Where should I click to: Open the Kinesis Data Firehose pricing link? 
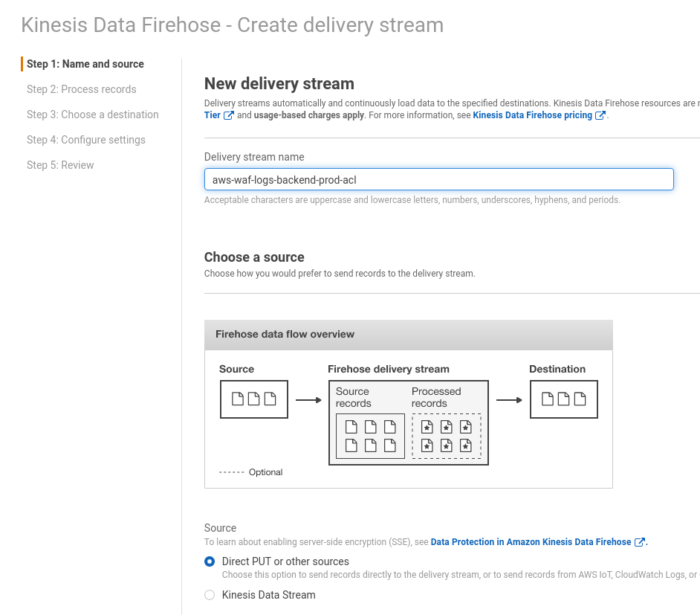532,115
